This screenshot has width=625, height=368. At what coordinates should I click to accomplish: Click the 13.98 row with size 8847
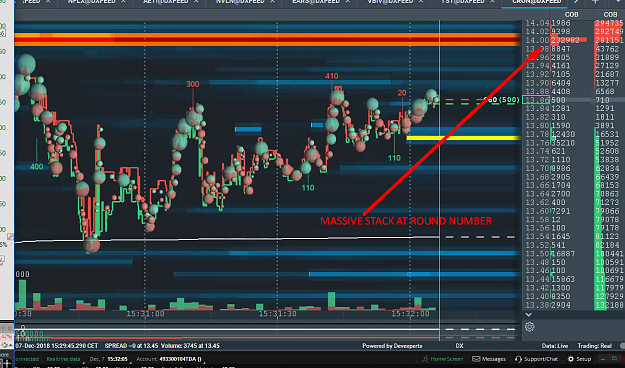pyautogui.click(x=574, y=49)
